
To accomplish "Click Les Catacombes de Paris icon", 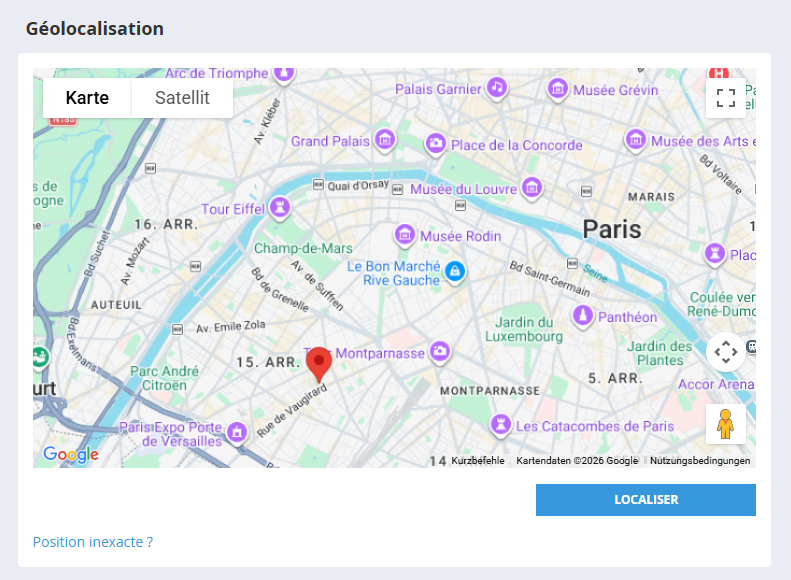I will click(500, 425).
